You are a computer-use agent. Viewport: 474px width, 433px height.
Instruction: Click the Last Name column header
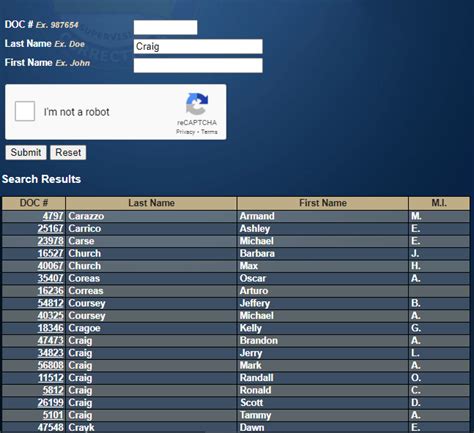pos(151,203)
